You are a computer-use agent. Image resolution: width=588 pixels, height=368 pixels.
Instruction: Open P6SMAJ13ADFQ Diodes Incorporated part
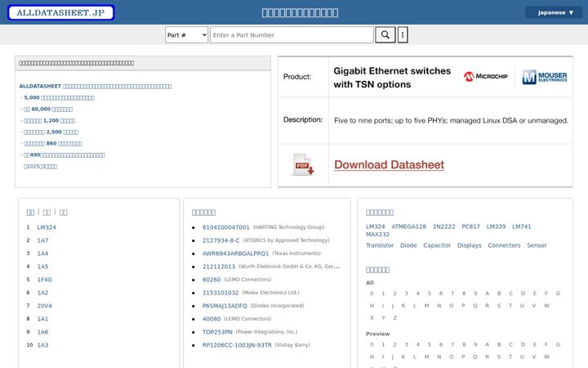click(225, 306)
